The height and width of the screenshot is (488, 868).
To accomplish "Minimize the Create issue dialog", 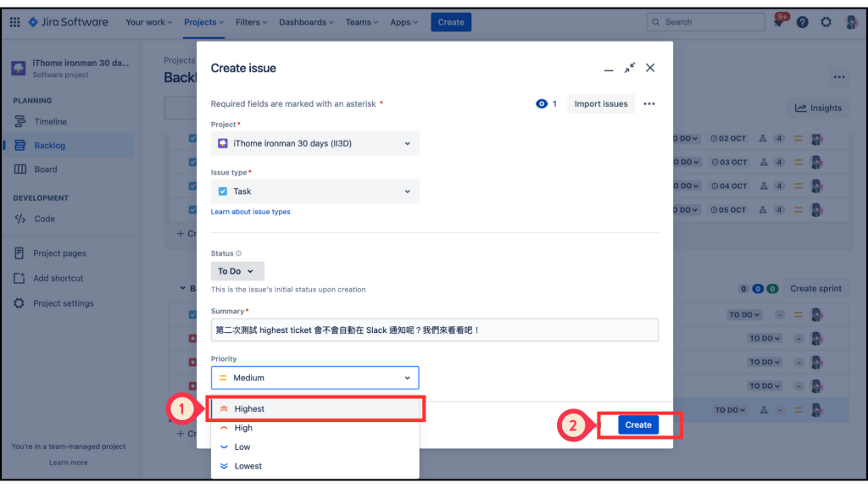I will 609,69.
